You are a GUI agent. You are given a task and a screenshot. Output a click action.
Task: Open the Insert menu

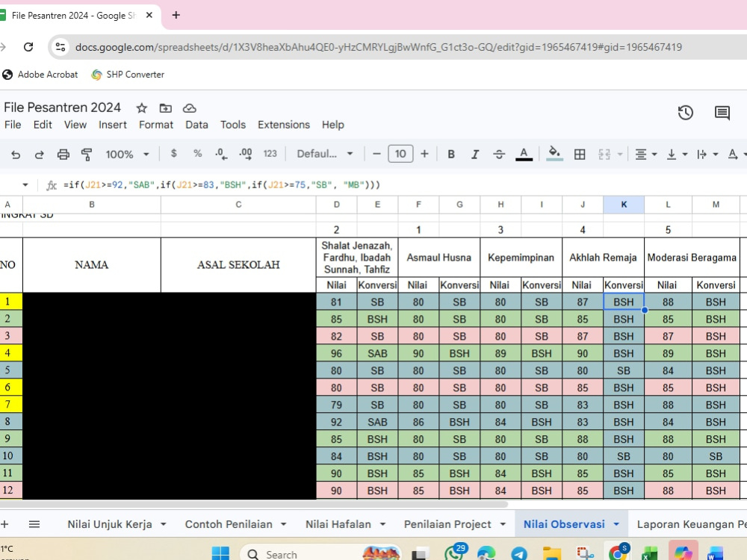(113, 125)
